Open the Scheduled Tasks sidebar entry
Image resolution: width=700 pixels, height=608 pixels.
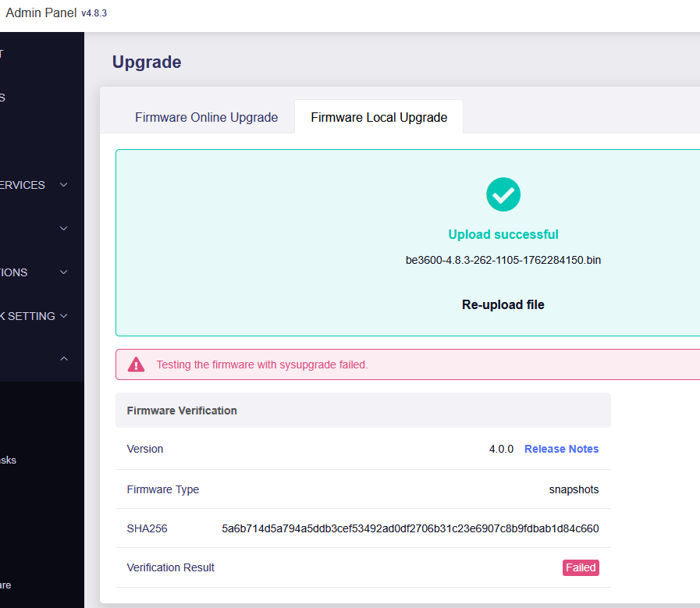pos(8,460)
